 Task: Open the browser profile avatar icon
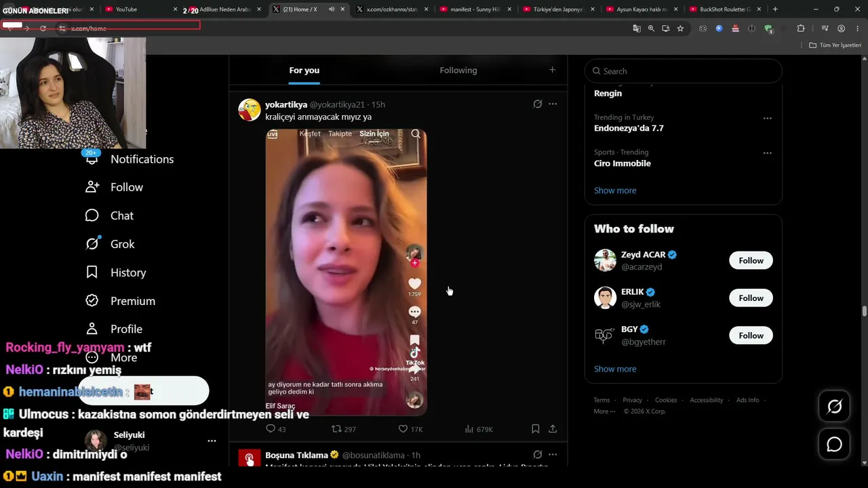(841, 28)
